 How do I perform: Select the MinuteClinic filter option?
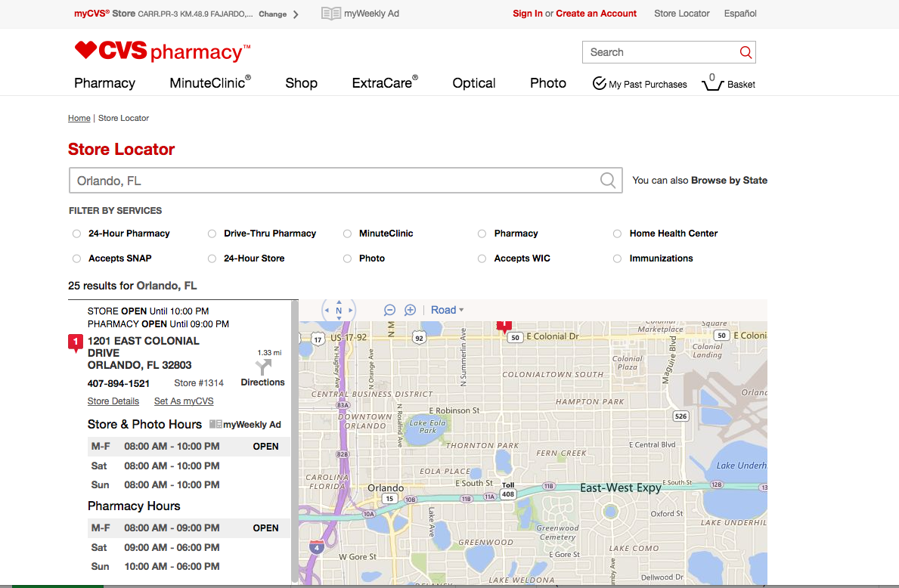[347, 234]
